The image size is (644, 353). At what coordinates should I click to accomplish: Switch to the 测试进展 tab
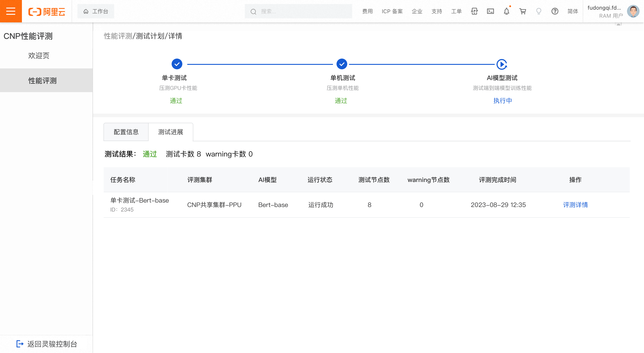tap(170, 132)
